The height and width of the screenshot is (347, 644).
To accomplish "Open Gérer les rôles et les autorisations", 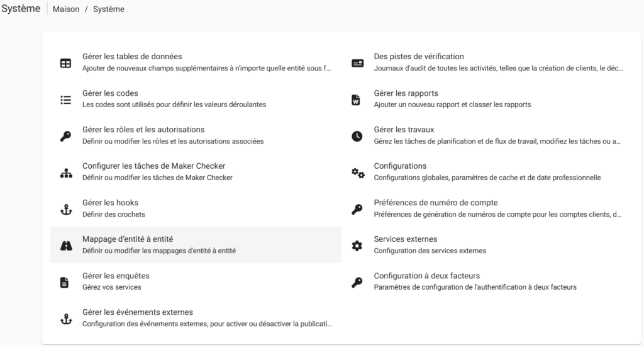I will click(x=143, y=130).
